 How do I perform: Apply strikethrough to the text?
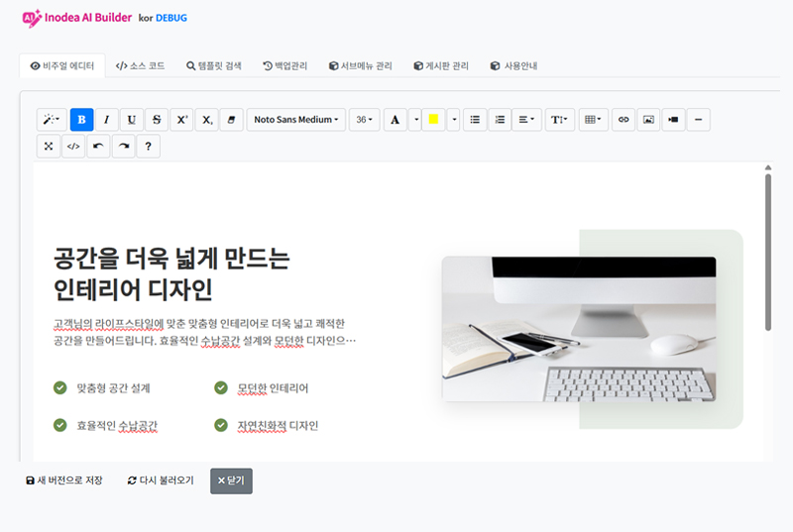coord(157,120)
